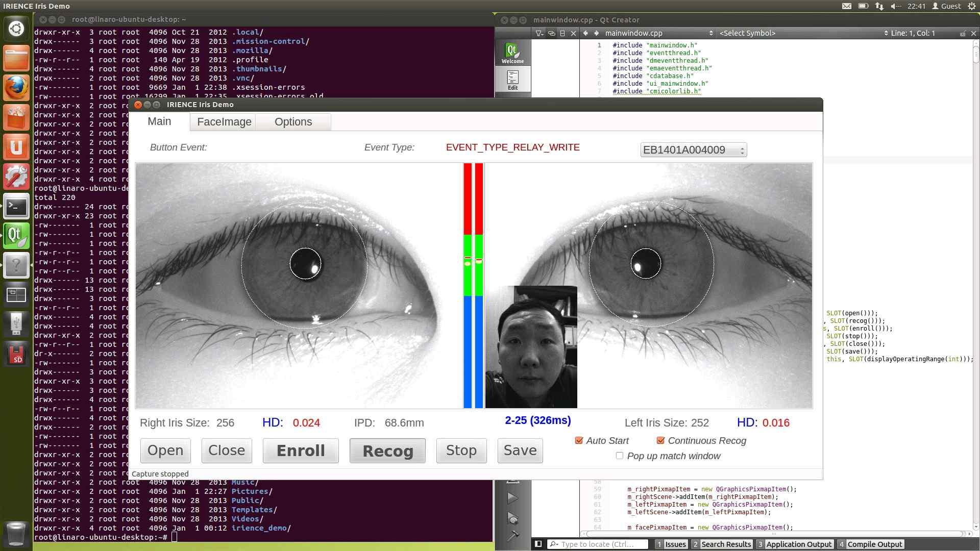This screenshot has height=551, width=980.
Task: Switch to Qt Creator Welcome mode
Action: [512, 53]
